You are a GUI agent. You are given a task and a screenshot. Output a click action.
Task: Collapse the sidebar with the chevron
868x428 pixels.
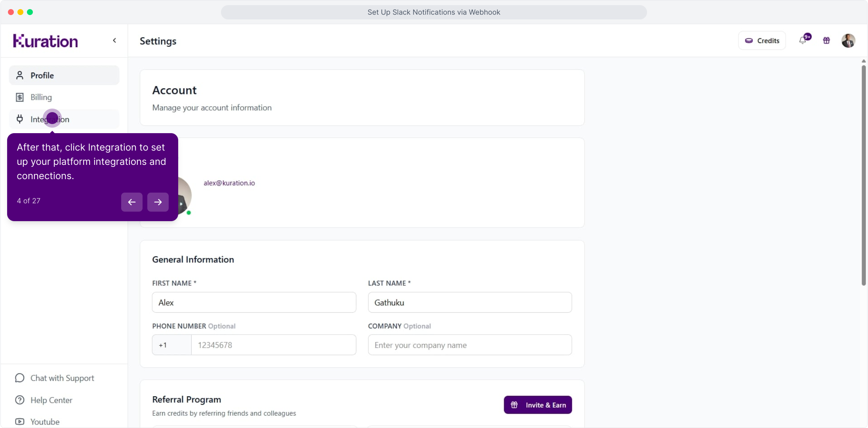click(114, 40)
